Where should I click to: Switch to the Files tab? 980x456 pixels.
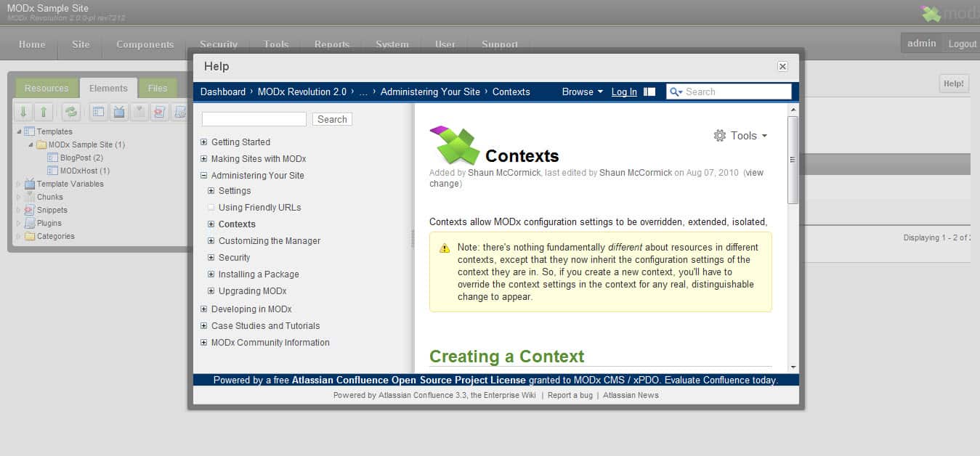pos(158,89)
